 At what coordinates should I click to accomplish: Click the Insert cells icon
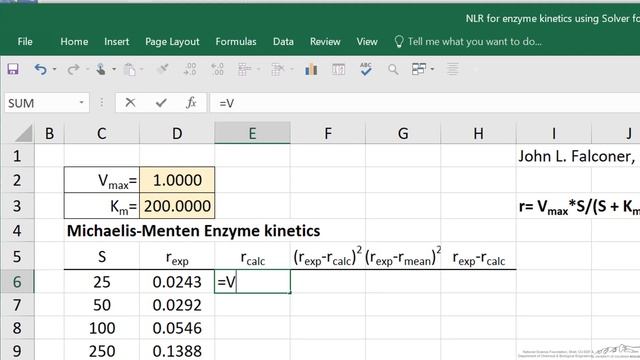244,69
